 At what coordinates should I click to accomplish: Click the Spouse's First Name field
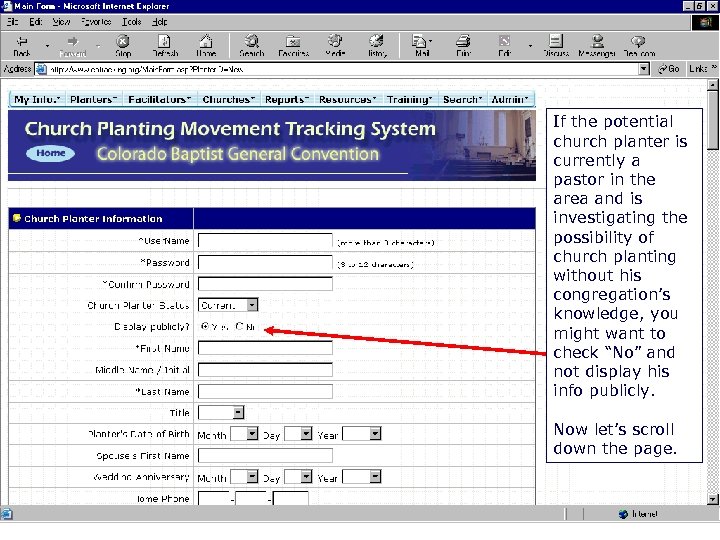pyautogui.click(x=265, y=455)
